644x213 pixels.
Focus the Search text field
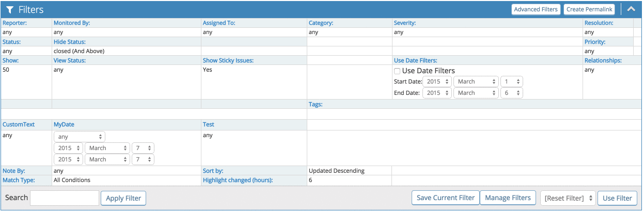click(x=65, y=198)
